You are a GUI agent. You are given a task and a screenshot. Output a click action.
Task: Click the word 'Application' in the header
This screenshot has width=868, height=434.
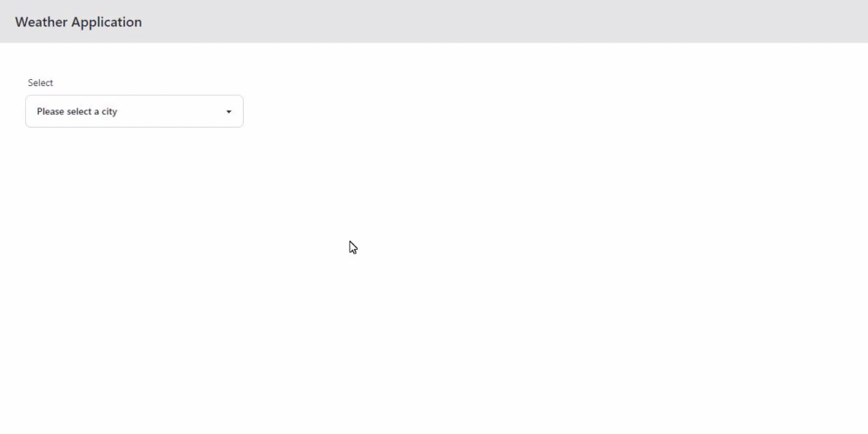pos(106,23)
